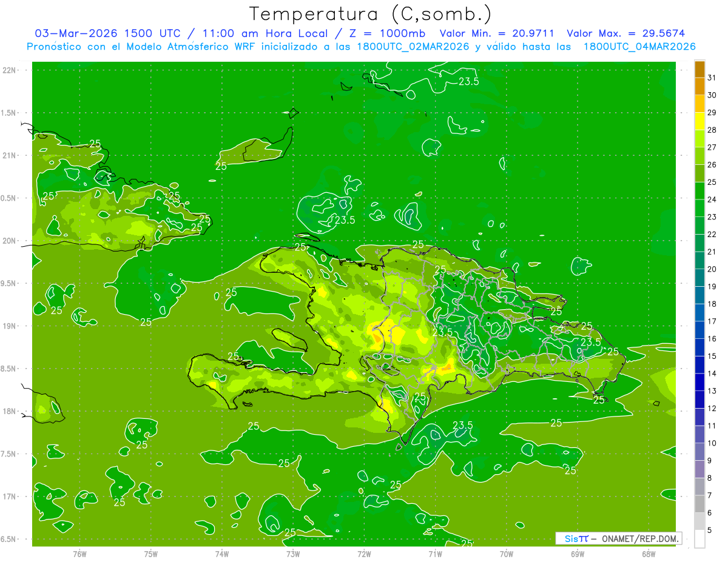This screenshot has width=728, height=562.
Task: Click the legend value 21
Action: [712, 252]
